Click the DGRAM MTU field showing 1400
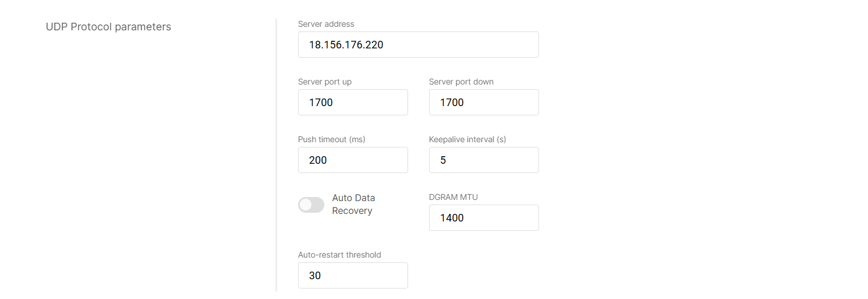 tap(484, 217)
